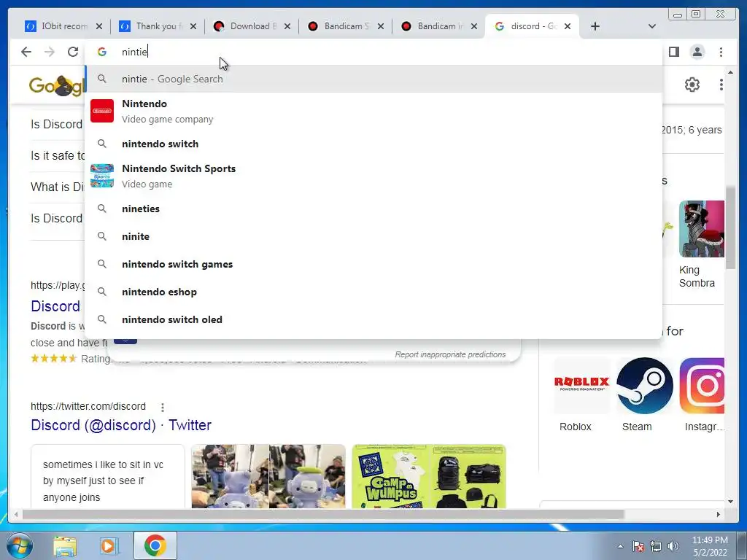Click the volume speaker tray icon
Image resolution: width=747 pixels, height=560 pixels.
[673, 546]
